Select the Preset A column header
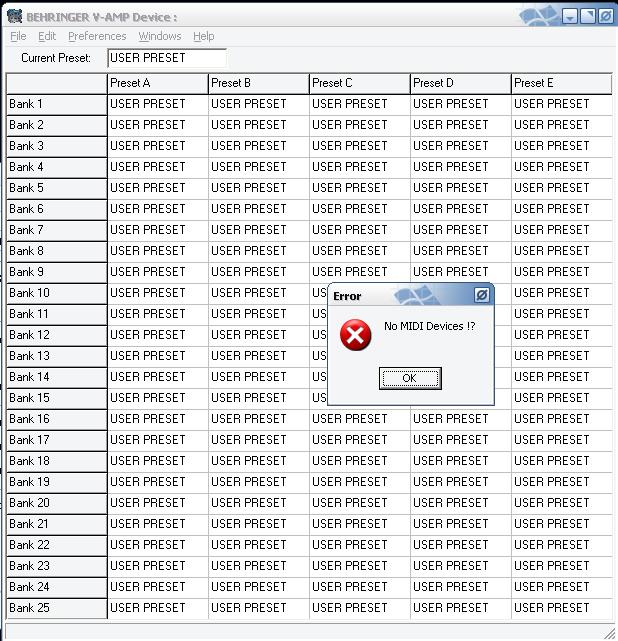The height and width of the screenshot is (641, 618). pos(157,83)
